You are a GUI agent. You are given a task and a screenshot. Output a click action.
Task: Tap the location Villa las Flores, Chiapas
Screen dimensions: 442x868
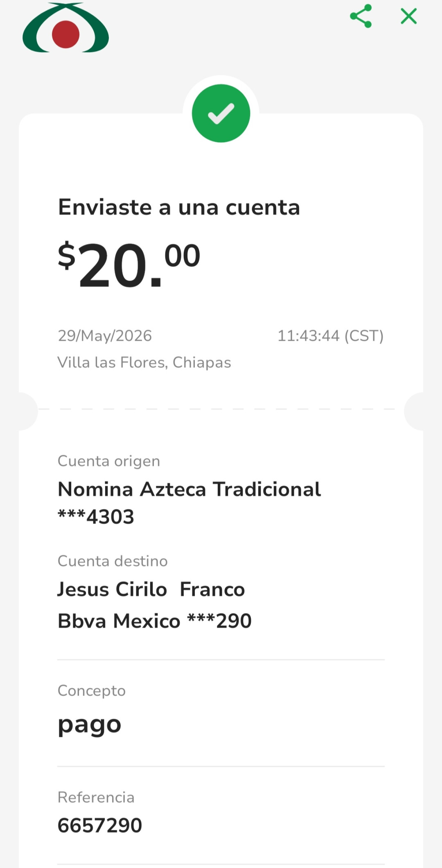click(144, 363)
